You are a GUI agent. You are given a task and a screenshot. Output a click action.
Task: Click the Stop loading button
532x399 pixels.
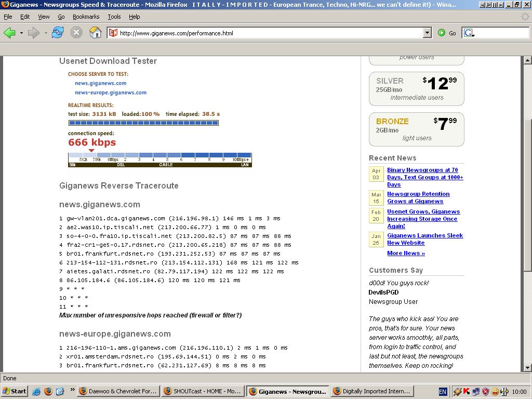click(76, 33)
